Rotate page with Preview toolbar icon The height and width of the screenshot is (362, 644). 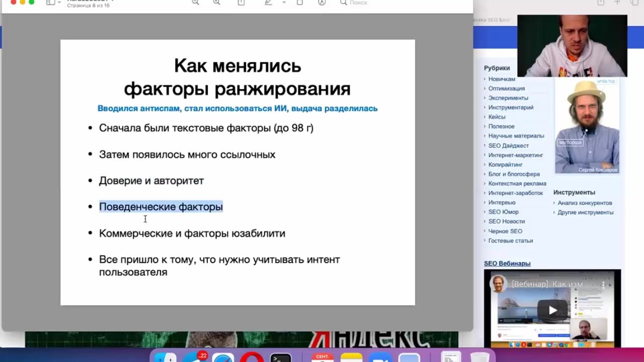300,3
